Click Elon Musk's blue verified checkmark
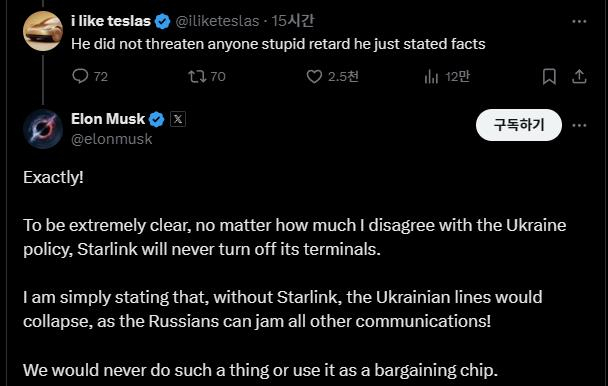The image size is (608, 386). [157, 119]
